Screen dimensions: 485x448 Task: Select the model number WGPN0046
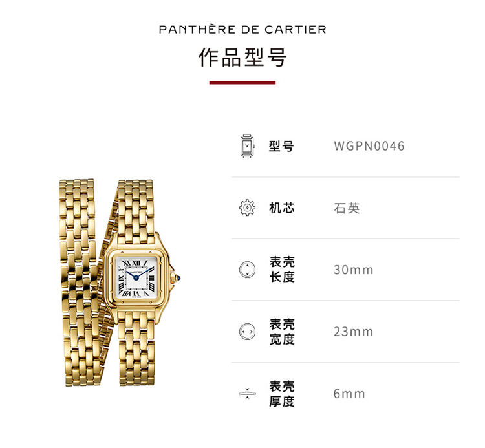[369, 146]
